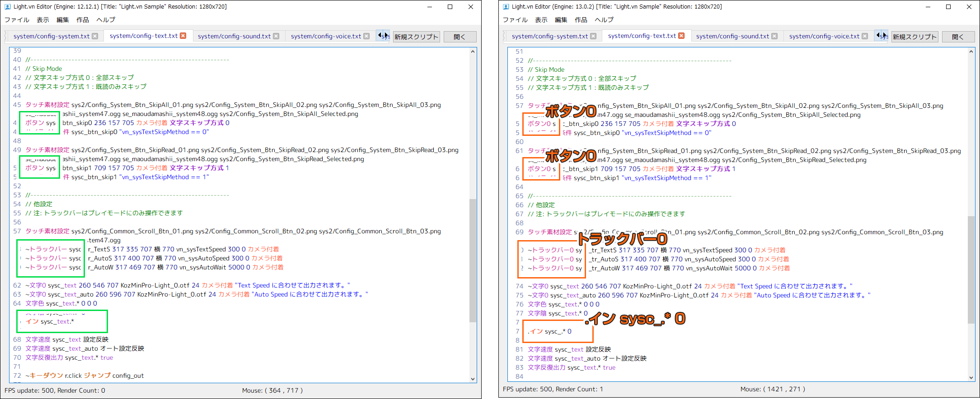Click scrollbar down arrow in left editor
The image size is (980, 399).
pyautogui.click(x=473, y=379)
